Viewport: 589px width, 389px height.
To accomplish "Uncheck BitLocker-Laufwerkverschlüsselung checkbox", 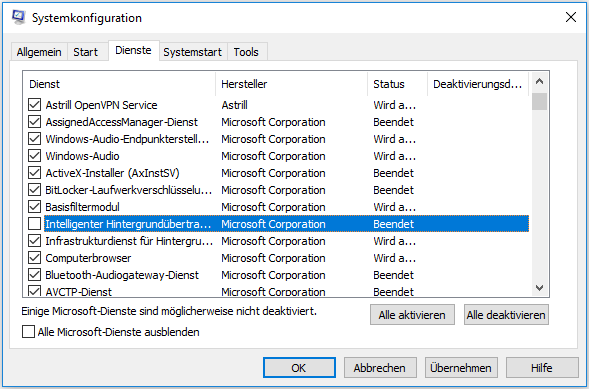I will point(35,190).
